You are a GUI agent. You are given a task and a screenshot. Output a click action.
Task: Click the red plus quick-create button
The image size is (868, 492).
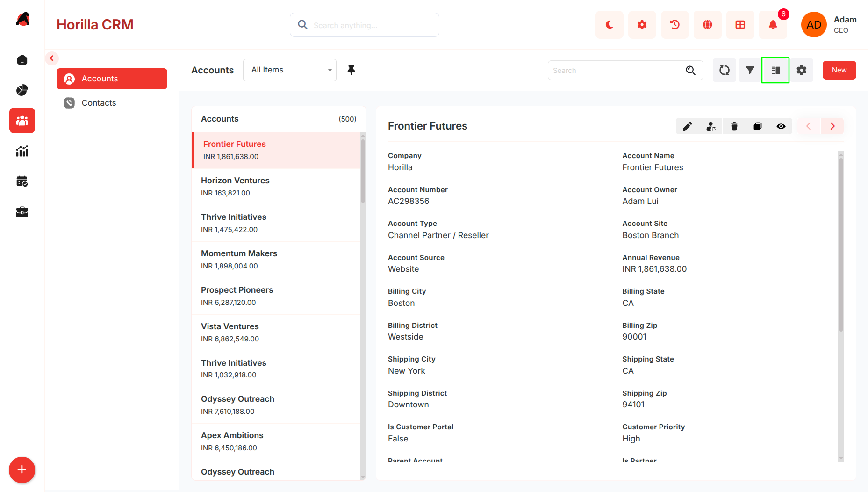[x=22, y=470]
